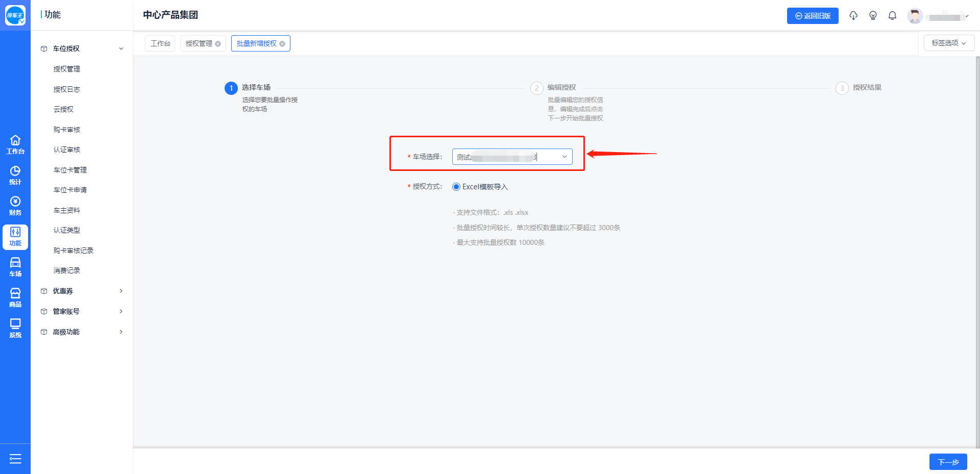The width and height of the screenshot is (980, 474).
Task: Open 车位卡申请 in the side menu
Action: 70,190
